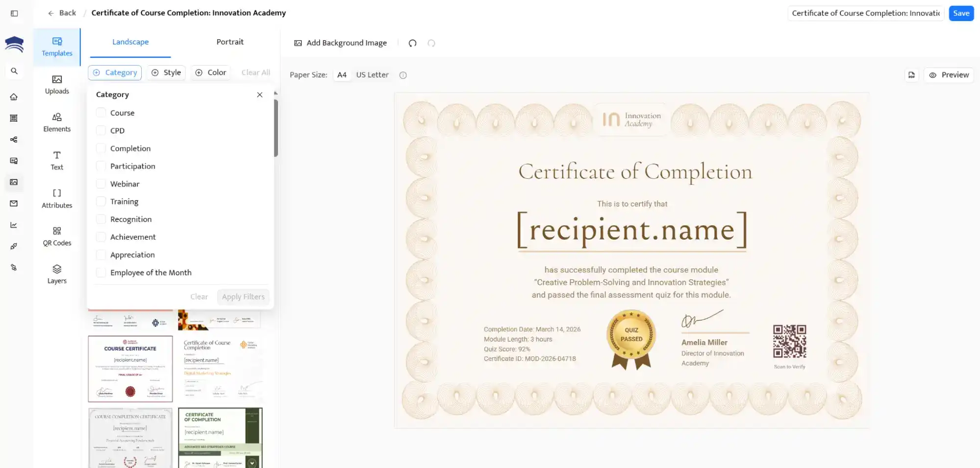Choose the red-bordered Course Certificate template thumbnail
This screenshot has height=468, width=980.
[130, 369]
